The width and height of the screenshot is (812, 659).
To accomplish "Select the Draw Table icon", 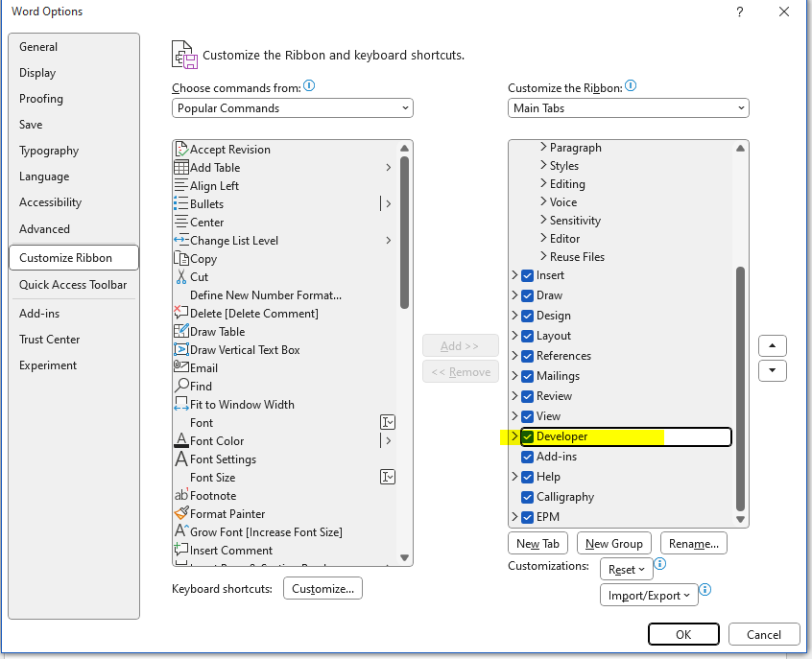I will tap(181, 331).
